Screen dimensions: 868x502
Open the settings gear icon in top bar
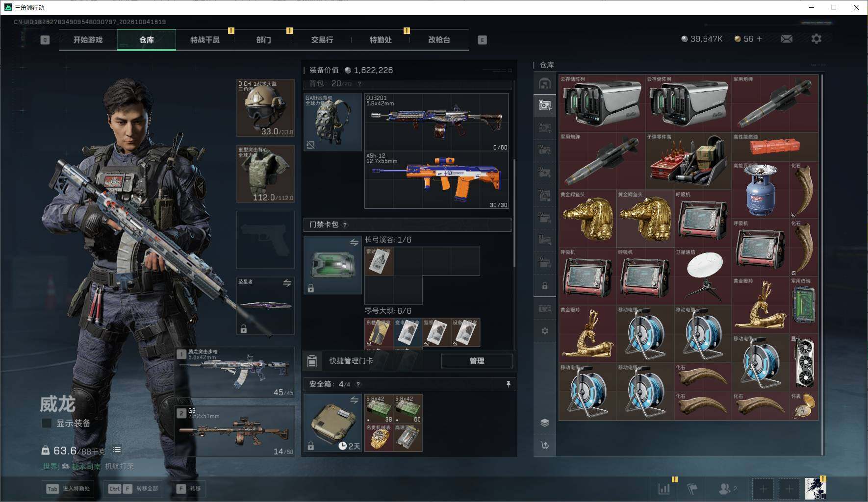pyautogui.click(x=816, y=38)
